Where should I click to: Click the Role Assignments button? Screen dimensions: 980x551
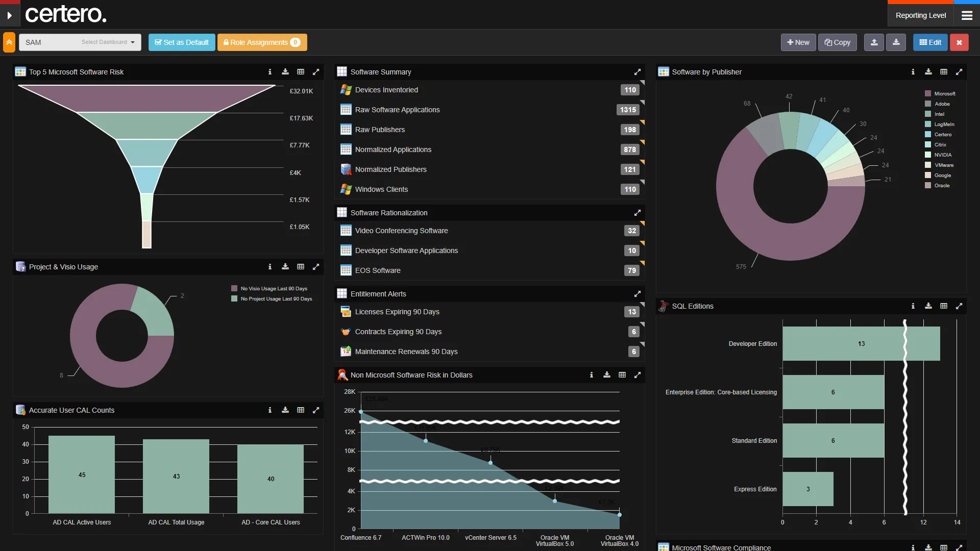pos(262,42)
